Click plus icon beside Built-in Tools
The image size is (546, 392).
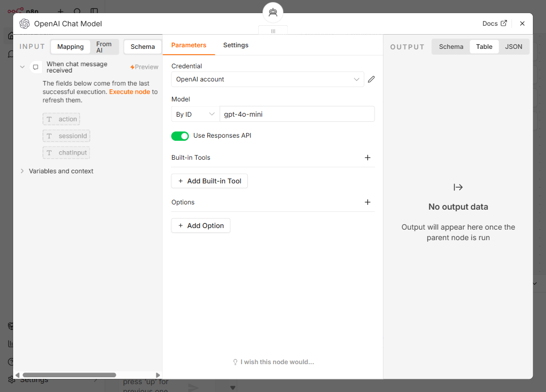pos(367,158)
